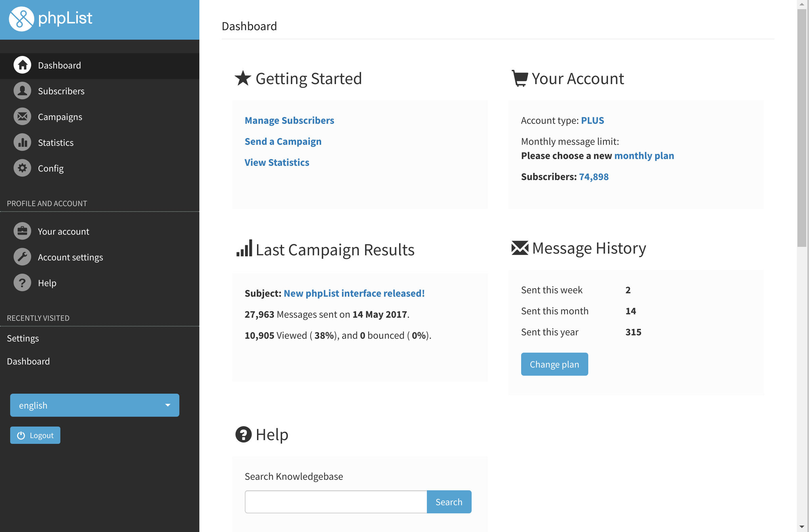This screenshot has height=532, width=809.
Task: Open the Config menu item
Action: click(100, 168)
